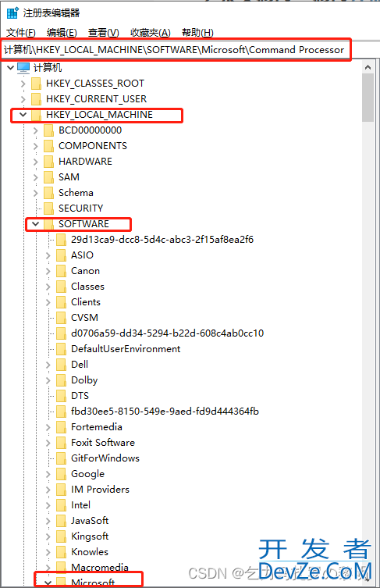Select the SECURITY key label
This screenshot has width=380, height=588.
pos(80,208)
